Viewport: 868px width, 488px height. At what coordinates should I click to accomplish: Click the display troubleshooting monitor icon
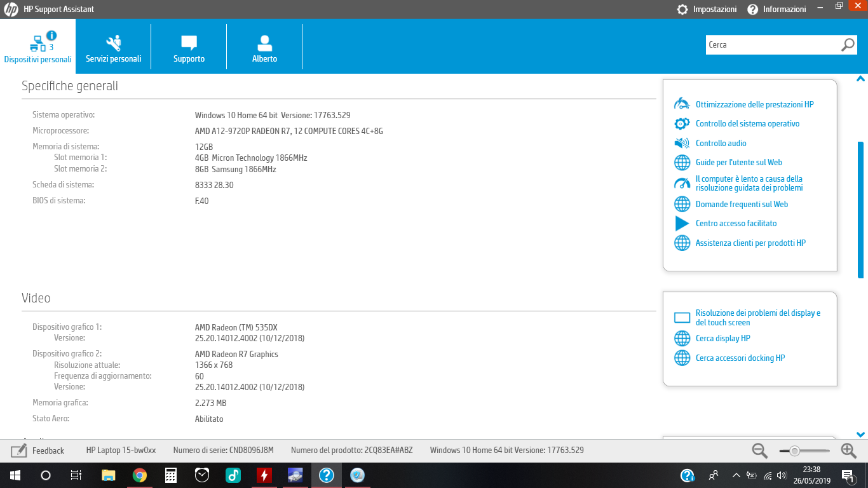[682, 318]
